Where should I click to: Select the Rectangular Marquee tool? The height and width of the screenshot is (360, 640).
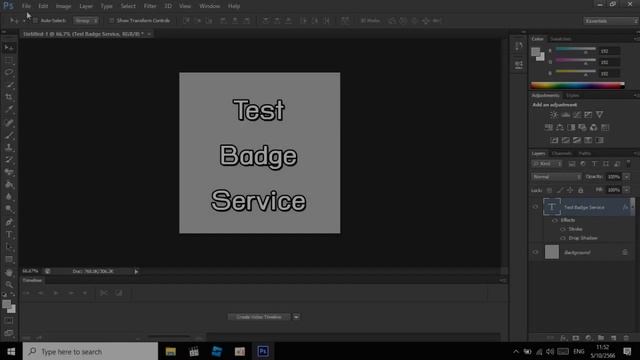9,60
